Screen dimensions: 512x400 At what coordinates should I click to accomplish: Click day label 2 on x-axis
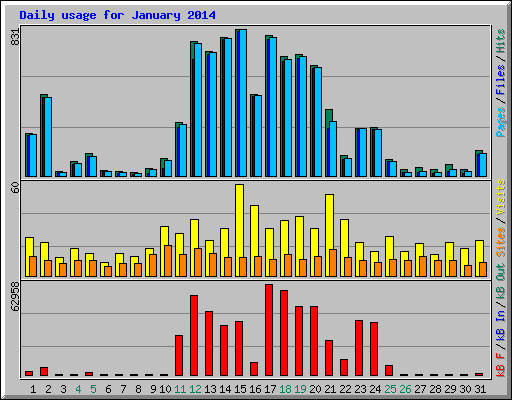48,389
